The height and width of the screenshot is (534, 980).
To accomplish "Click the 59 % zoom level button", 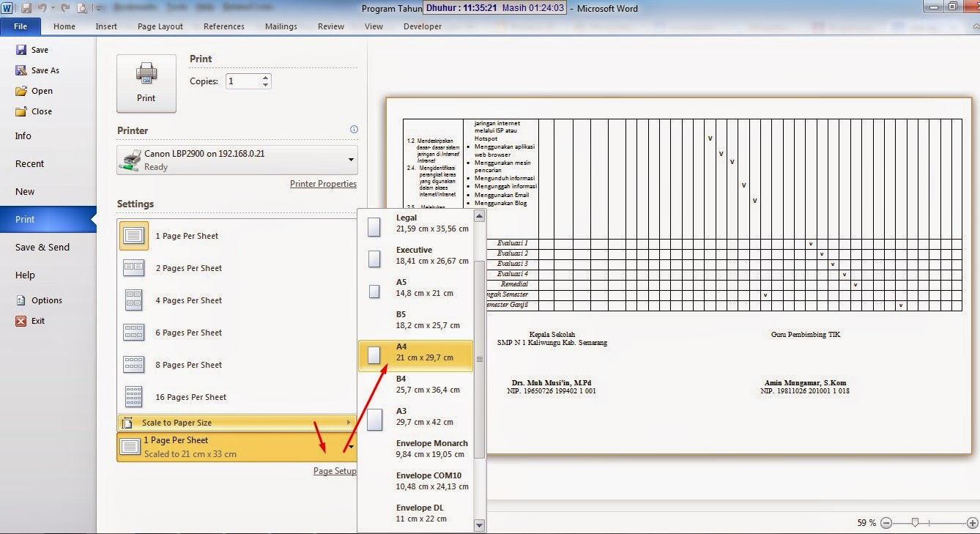I will [x=866, y=523].
